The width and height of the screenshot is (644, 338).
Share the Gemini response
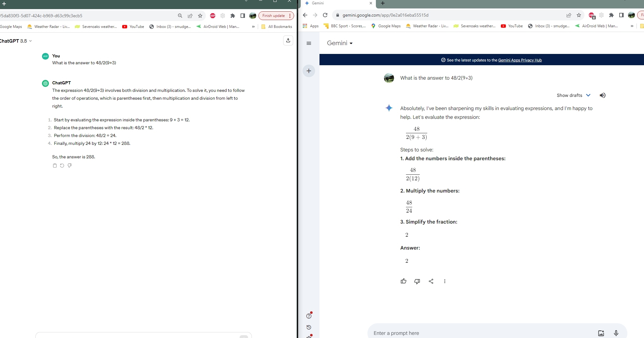431,281
